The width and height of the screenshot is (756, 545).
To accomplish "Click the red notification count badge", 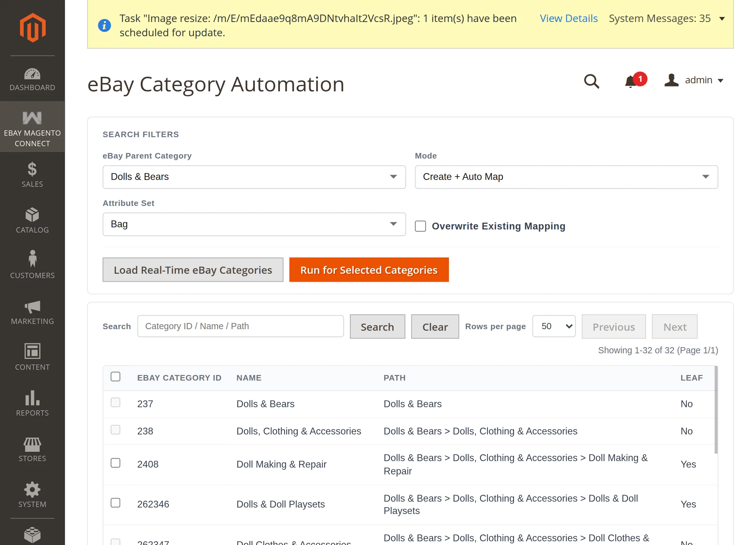I will pyautogui.click(x=640, y=79).
